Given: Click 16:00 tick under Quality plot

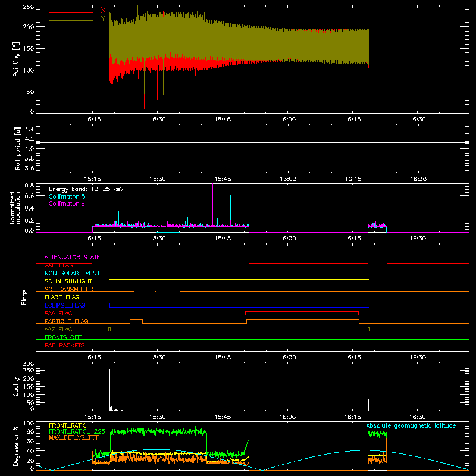Looking at the screenshot, I should coord(287,417).
